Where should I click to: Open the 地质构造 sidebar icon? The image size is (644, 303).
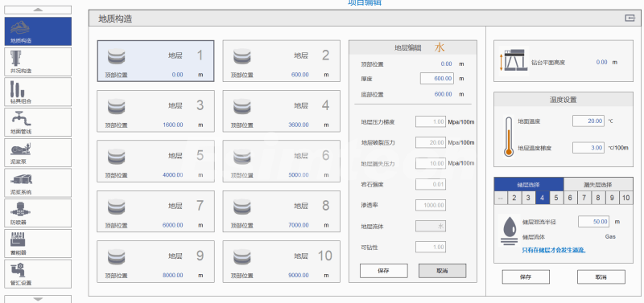[38, 31]
